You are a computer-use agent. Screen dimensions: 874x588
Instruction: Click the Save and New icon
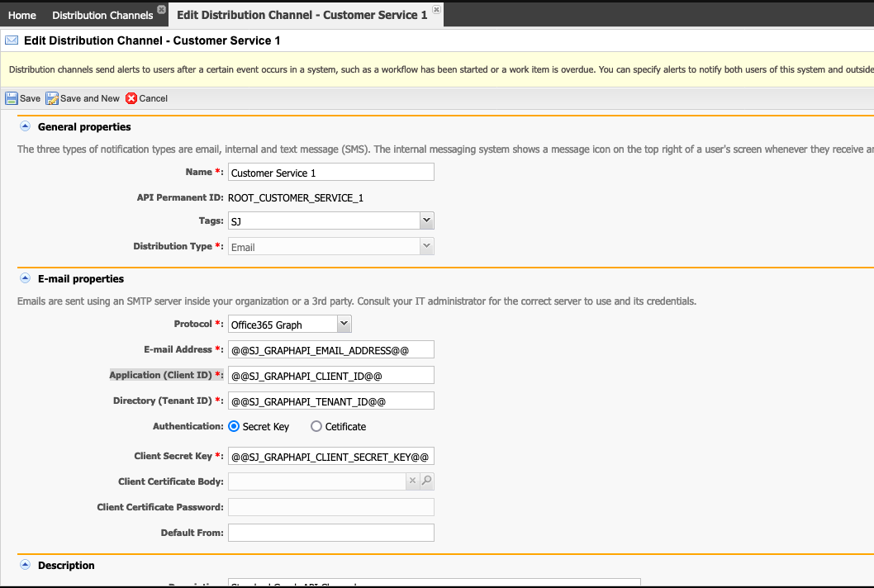52,98
